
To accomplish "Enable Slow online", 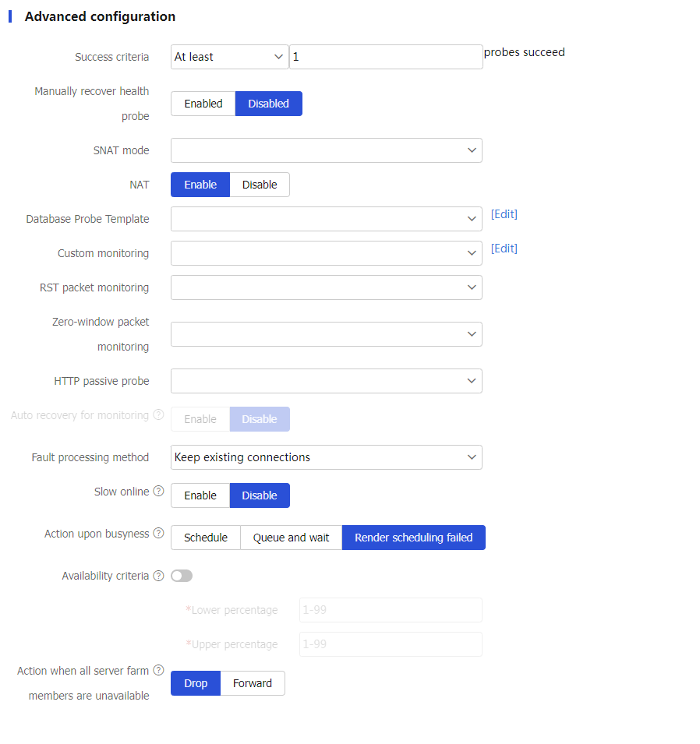I will pyautogui.click(x=200, y=495).
